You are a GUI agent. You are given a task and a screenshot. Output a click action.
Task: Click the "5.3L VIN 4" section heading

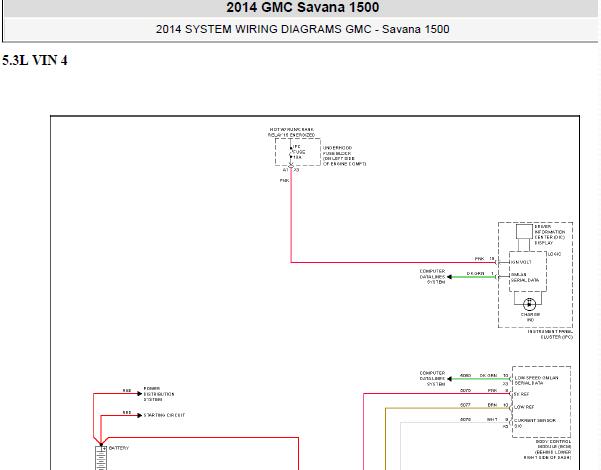[35, 60]
